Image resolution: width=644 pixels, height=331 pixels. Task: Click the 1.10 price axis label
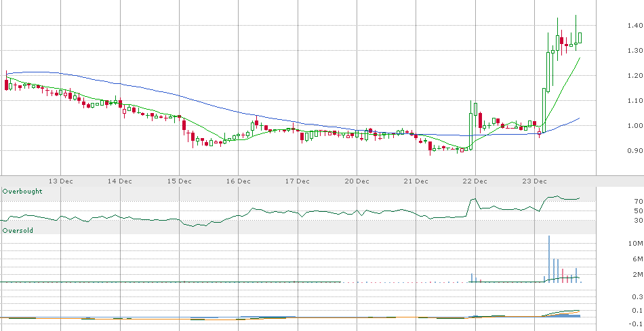tap(635, 100)
